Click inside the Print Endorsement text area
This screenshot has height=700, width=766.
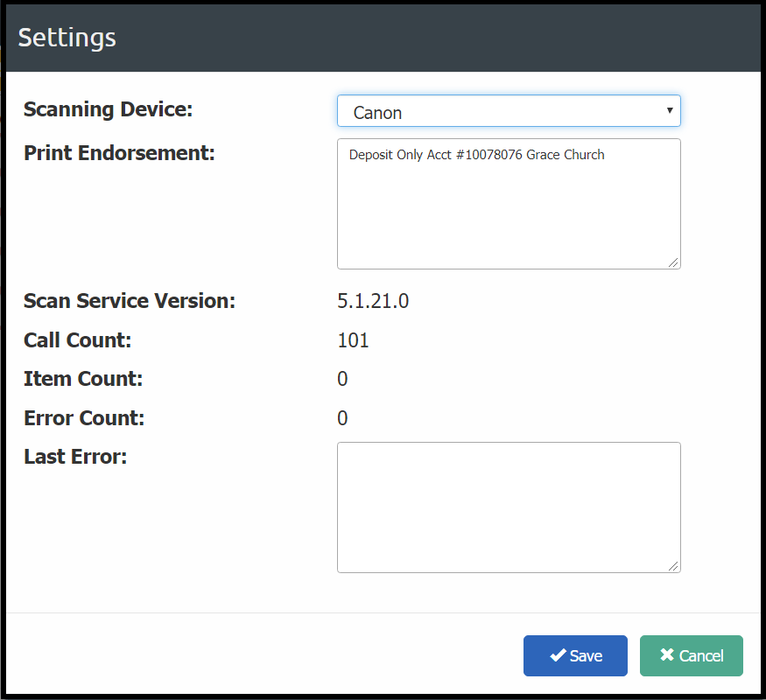click(509, 204)
